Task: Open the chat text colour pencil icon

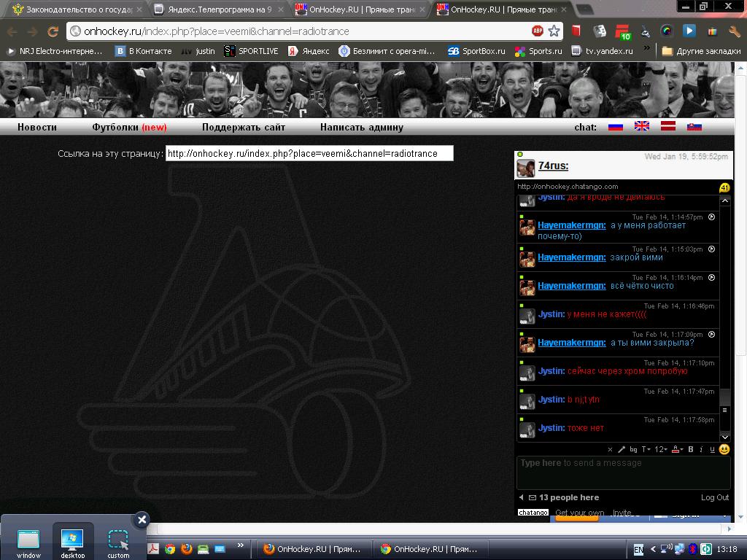Action: click(x=622, y=449)
